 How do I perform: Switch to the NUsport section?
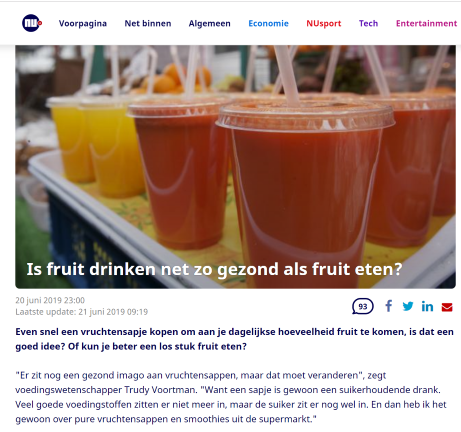[x=324, y=24]
